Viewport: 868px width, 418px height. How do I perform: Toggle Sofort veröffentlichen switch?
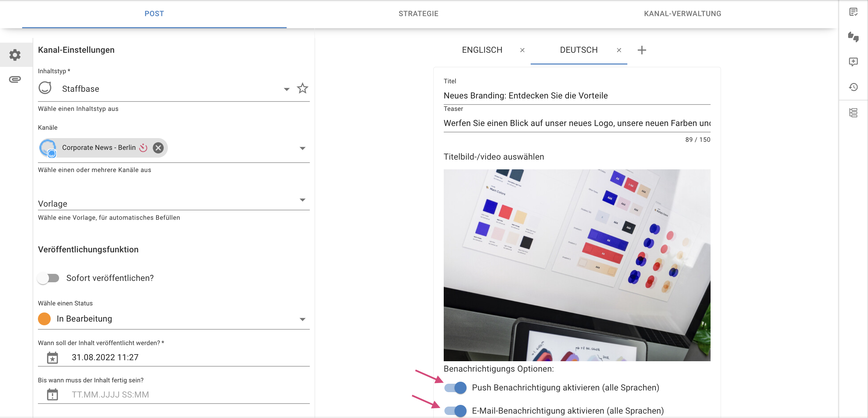click(x=49, y=278)
